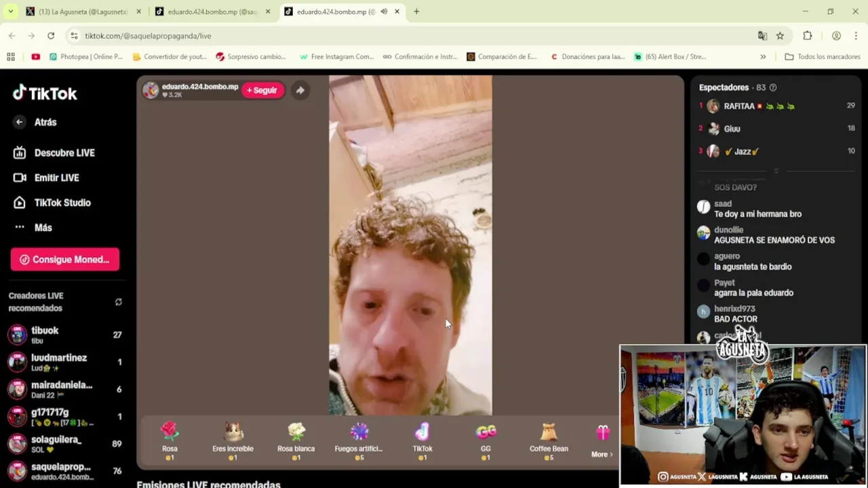Mute the active tab audio icon
Screen dimensions: 868x488
coord(384,12)
